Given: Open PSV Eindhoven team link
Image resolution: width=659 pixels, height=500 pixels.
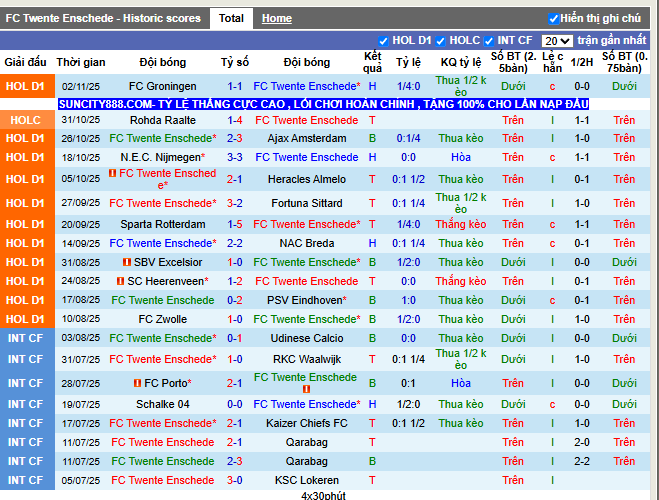Looking at the screenshot, I should tap(307, 300).
